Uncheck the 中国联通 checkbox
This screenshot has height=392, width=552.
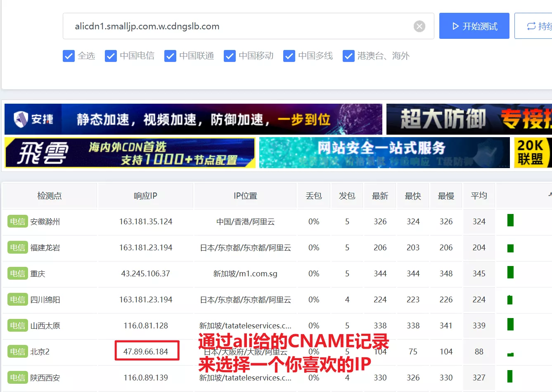(x=170, y=56)
